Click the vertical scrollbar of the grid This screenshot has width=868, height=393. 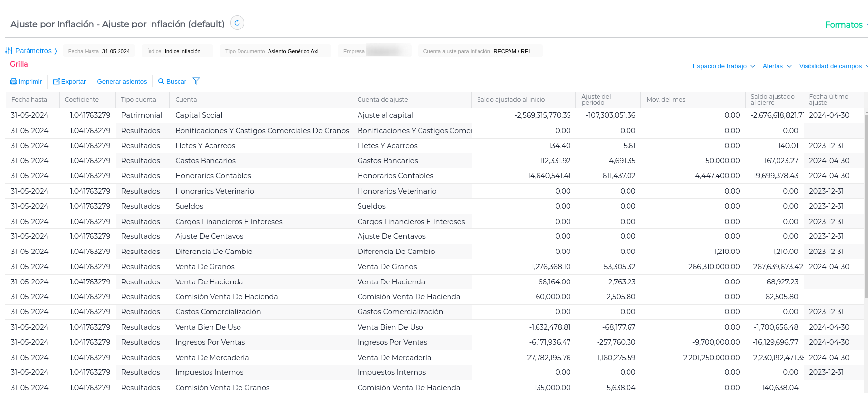pyautogui.click(x=866, y=206)
